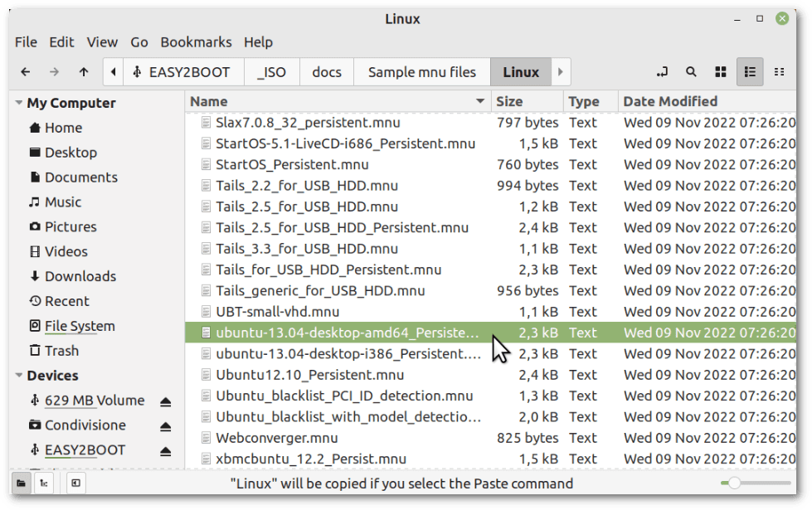Open the search bar
Image resolution: width=812 pixels, height=510 pixels.
tap(691, 71)
